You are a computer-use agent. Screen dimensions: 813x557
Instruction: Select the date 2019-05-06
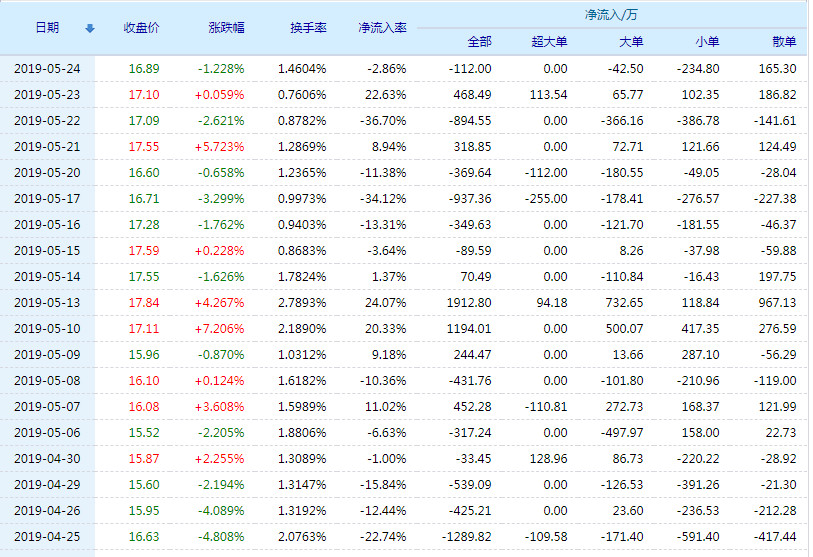(47, 433)
